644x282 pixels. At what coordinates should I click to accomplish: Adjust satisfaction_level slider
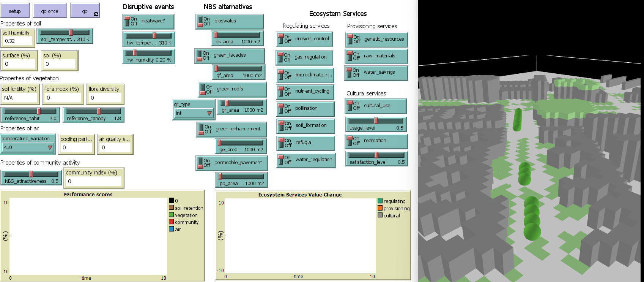tap(377, 158)
